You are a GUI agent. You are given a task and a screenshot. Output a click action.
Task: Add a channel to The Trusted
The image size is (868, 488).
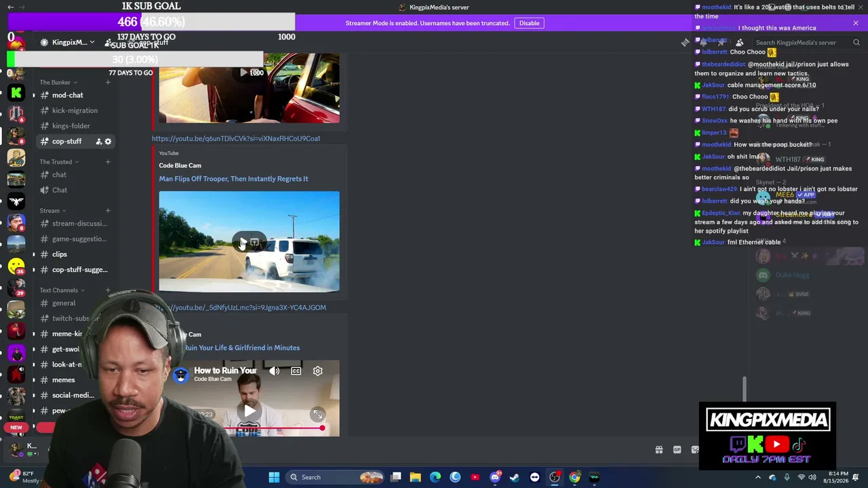(x=108, y=162)
